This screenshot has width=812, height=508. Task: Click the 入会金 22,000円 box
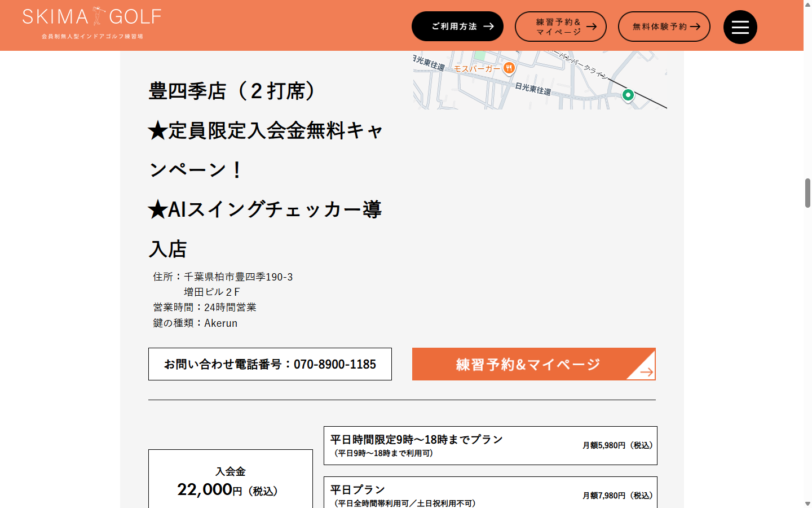point(231,479)
